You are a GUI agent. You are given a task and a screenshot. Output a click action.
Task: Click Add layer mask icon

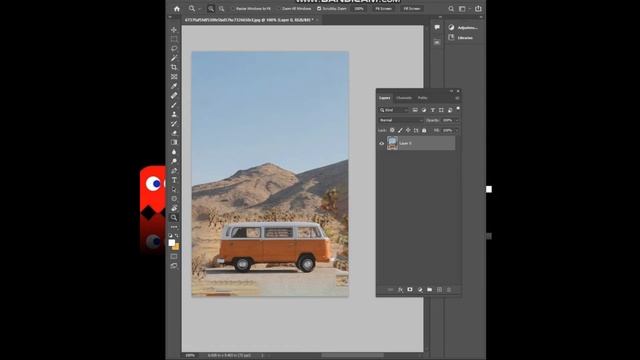[410, 289]
